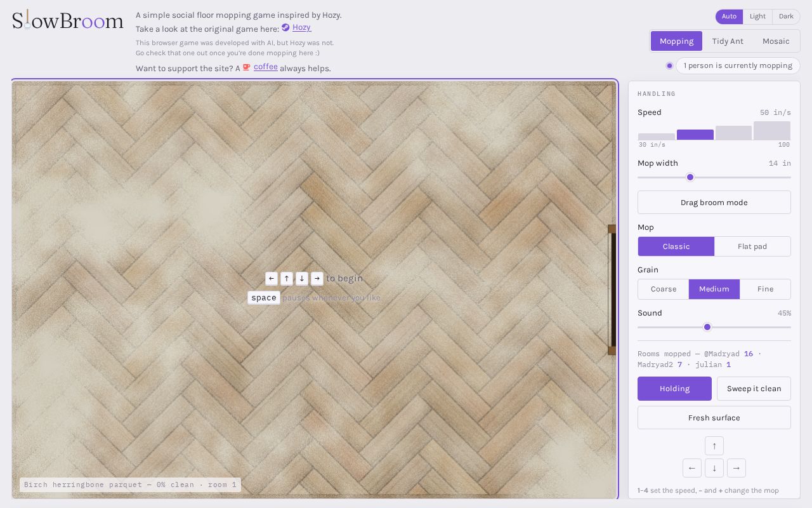This screenshot has width=812, height=508.
Task: Open the Tidy Ant tab
Action: pyautogui.click(x=728, y=41)
